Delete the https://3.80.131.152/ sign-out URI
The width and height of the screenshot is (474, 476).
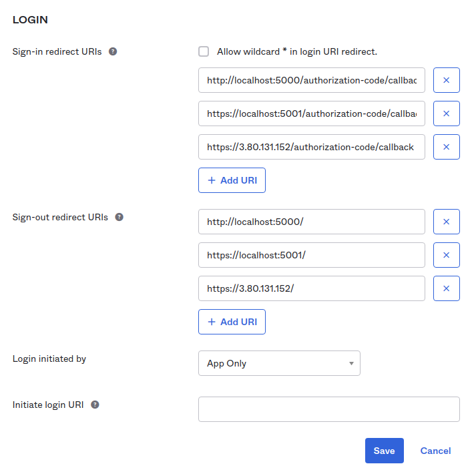click(x=446, y=288)
